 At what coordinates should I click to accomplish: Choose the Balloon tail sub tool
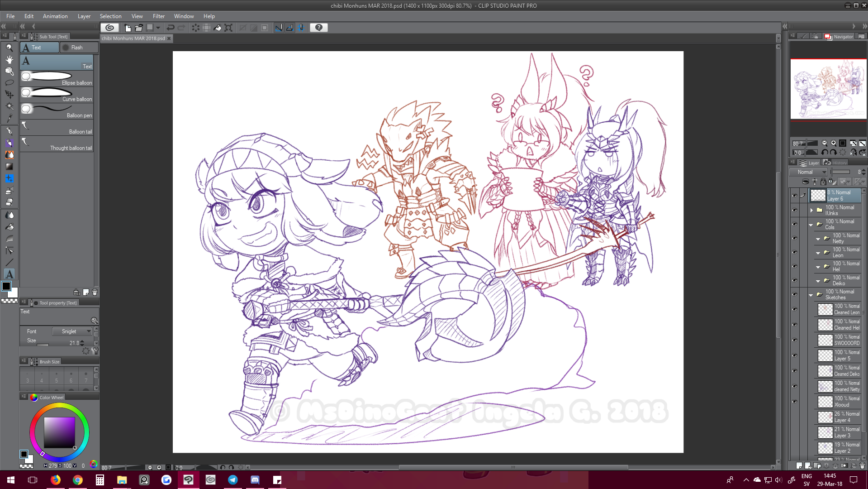pos(57,128)
